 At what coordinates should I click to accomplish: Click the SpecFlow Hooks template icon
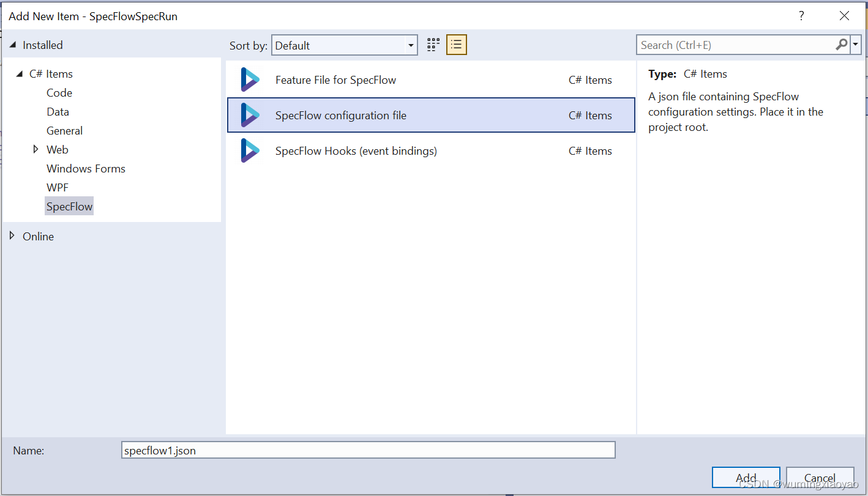coord(250,151)
